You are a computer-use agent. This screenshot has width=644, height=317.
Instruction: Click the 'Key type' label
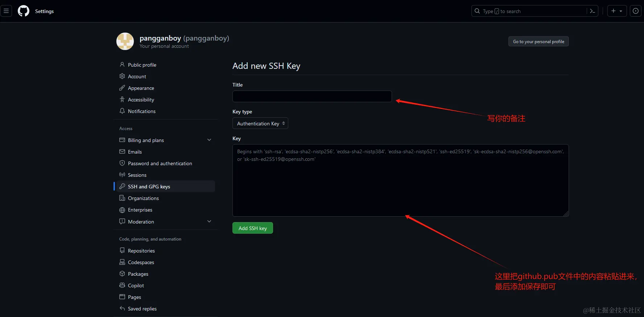coord(242,112)
